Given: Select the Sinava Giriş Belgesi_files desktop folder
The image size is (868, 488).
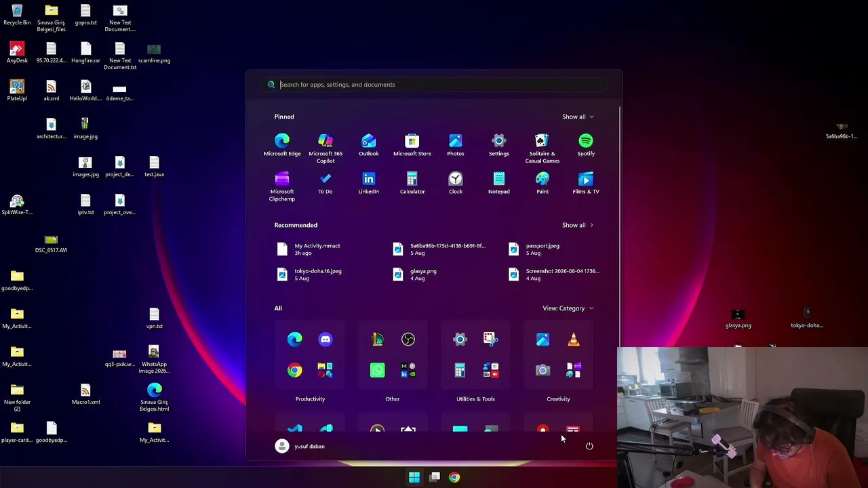Looking at the screenshot, I should tap(51, 18).
